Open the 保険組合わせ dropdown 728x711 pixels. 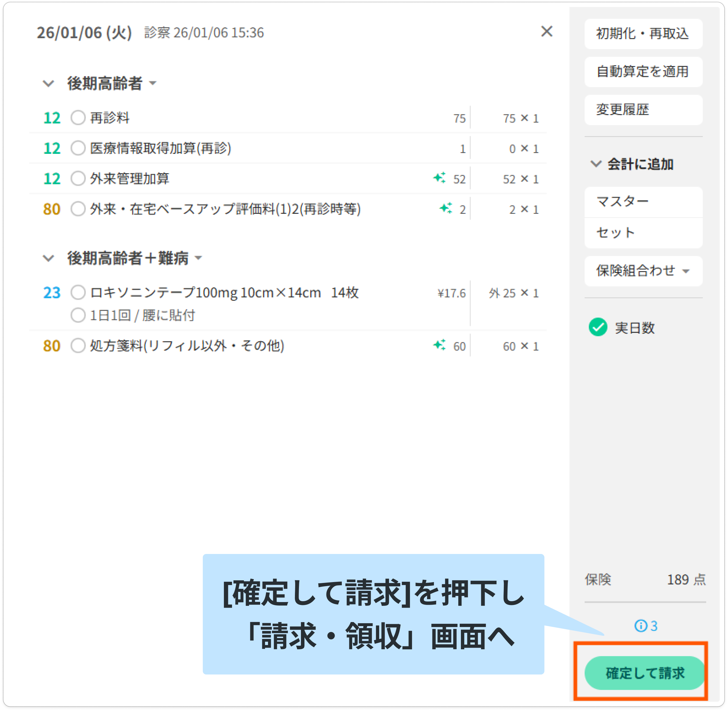(x=643, y=271)
